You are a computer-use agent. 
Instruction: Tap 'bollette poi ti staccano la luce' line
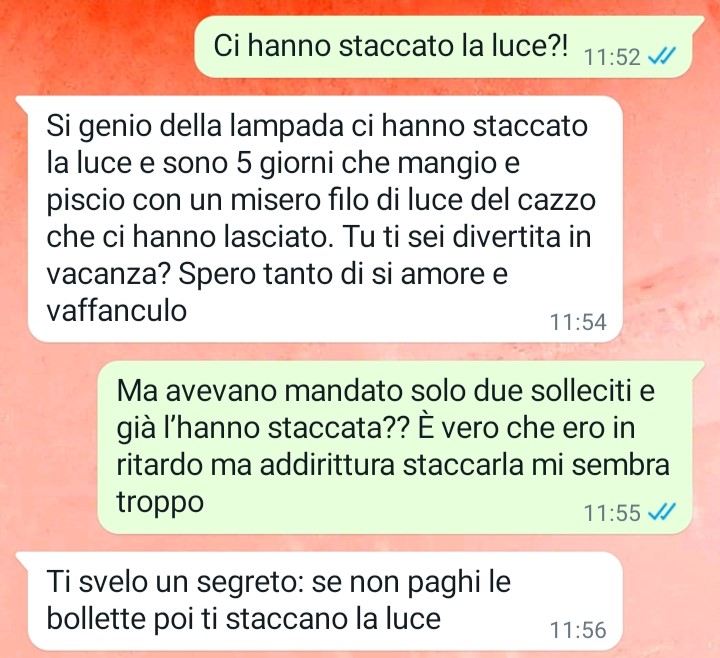coord(244,618)
